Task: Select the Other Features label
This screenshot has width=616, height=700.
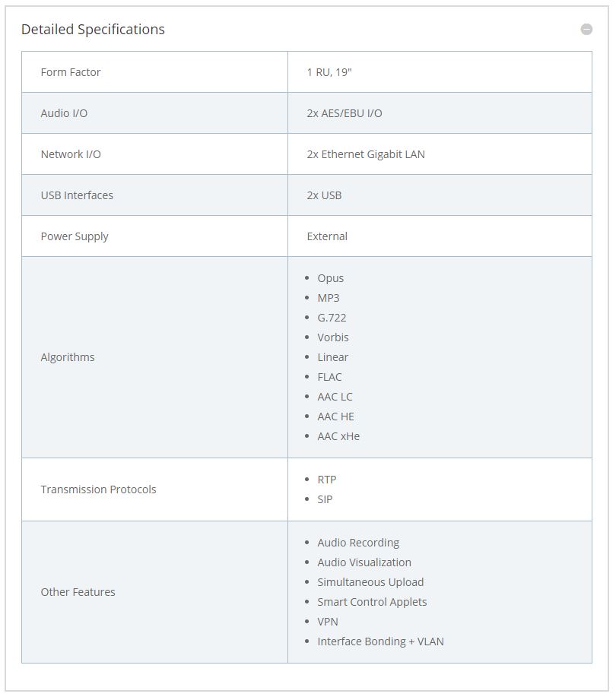Action: tap(78, 592)
